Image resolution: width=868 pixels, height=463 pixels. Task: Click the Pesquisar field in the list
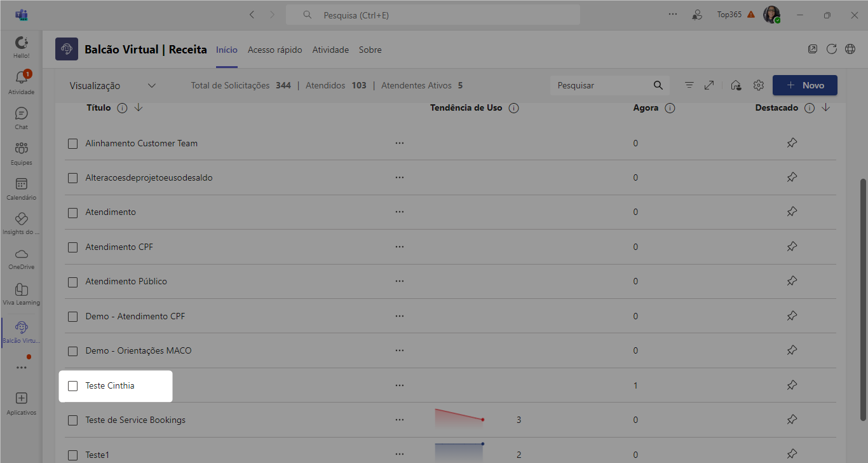610,85
